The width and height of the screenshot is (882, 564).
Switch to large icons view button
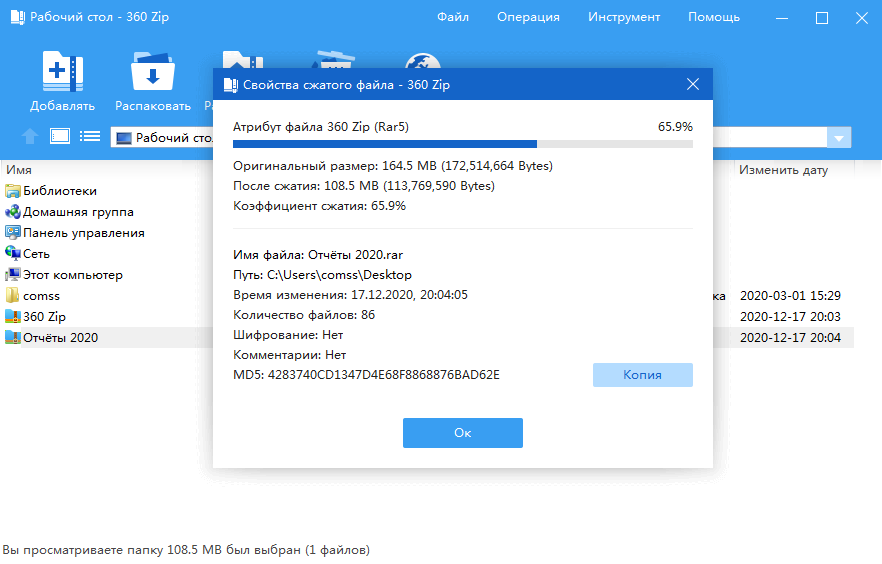(x=60, y=137)
